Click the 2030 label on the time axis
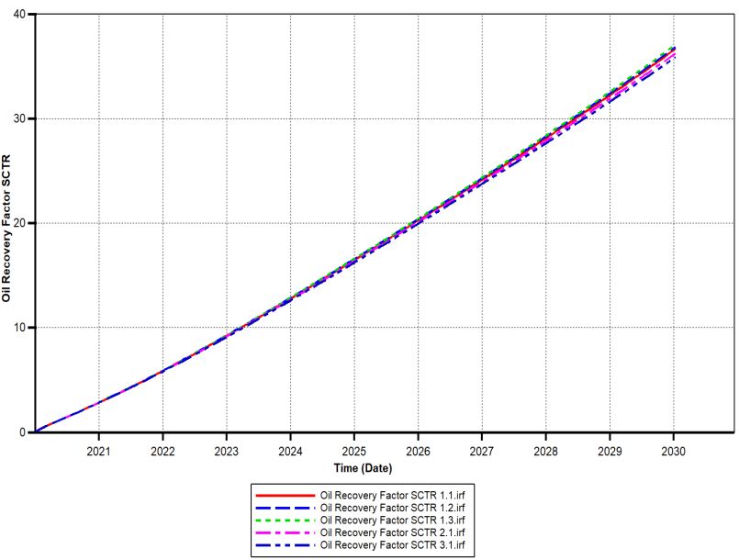The height and width of the screenshot is (560, 739). coord(674,451)
